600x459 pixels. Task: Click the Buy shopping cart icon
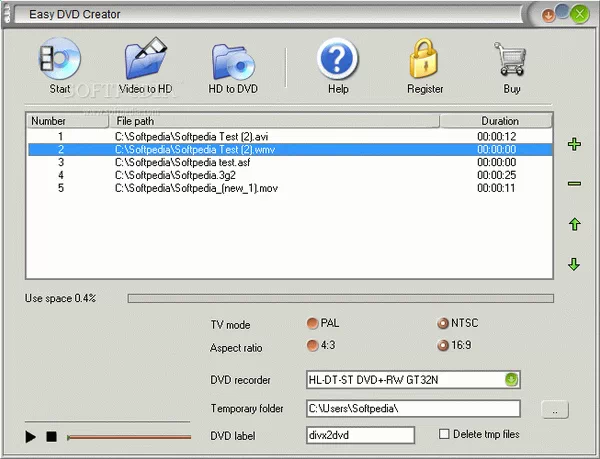click(512, 62)
